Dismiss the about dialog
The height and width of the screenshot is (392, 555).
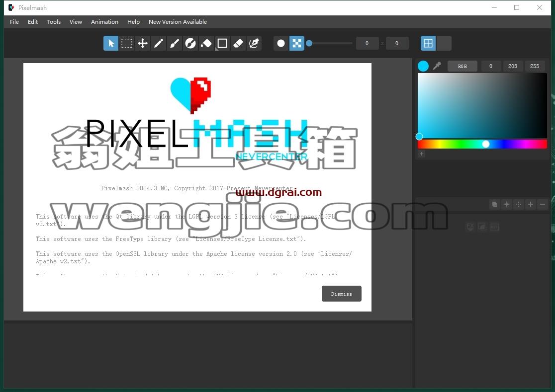coord(342,294)
